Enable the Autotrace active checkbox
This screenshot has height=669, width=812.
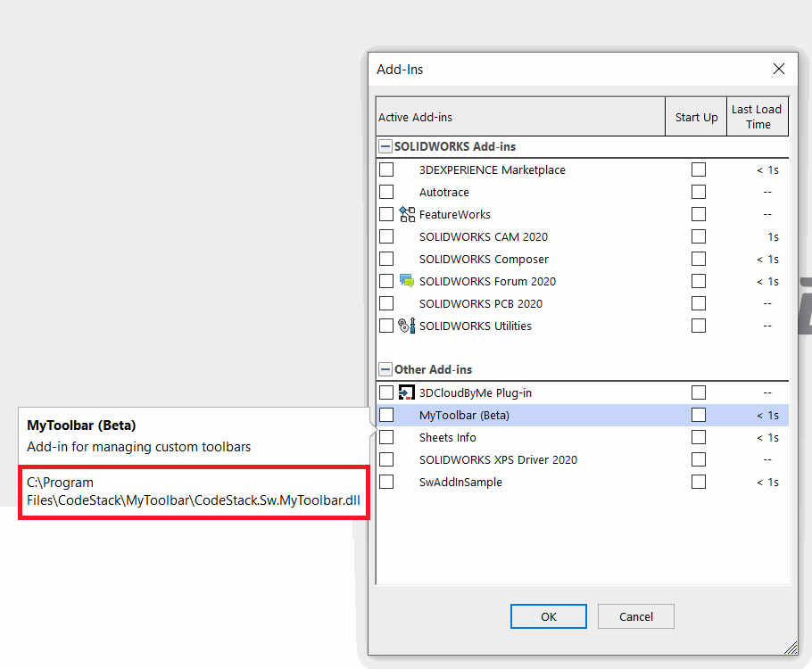coord(386,192)
